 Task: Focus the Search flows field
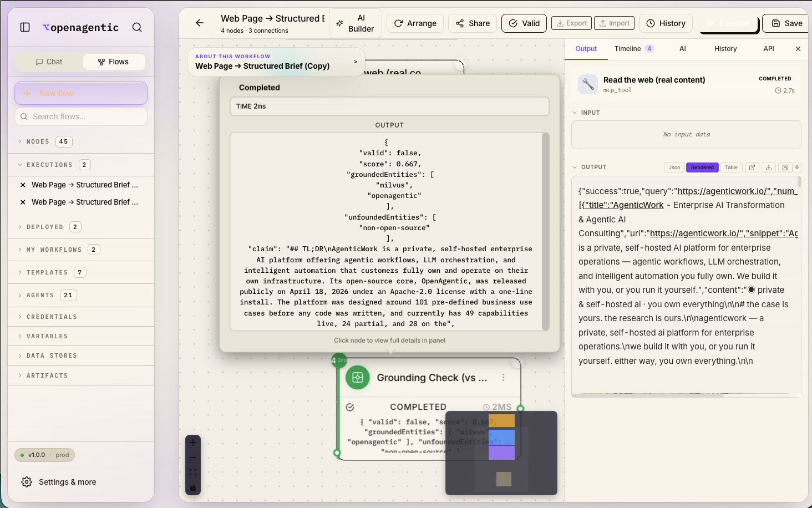click(81, 116)
